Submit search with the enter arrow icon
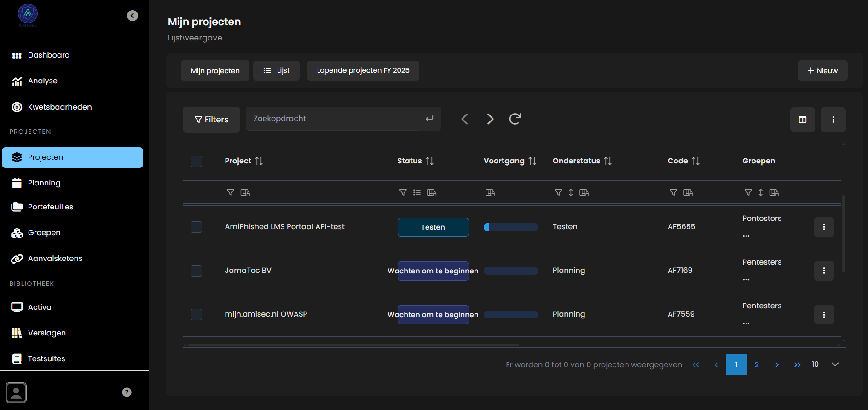This screenshot has height=410, width=868. coord(429,119)
